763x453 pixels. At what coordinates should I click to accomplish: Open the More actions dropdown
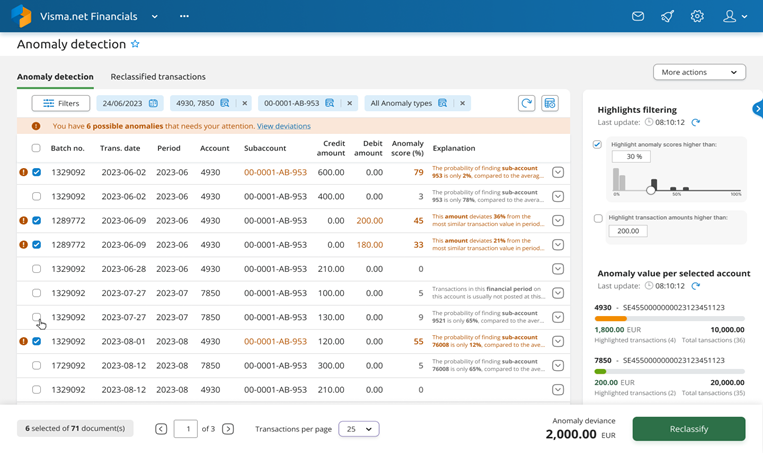point(699,72)
